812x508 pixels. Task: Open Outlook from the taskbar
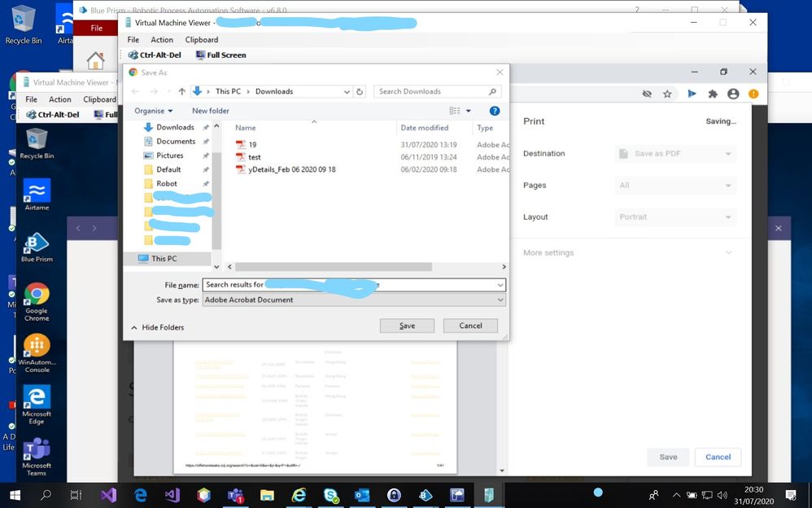(x=362, y=495)
